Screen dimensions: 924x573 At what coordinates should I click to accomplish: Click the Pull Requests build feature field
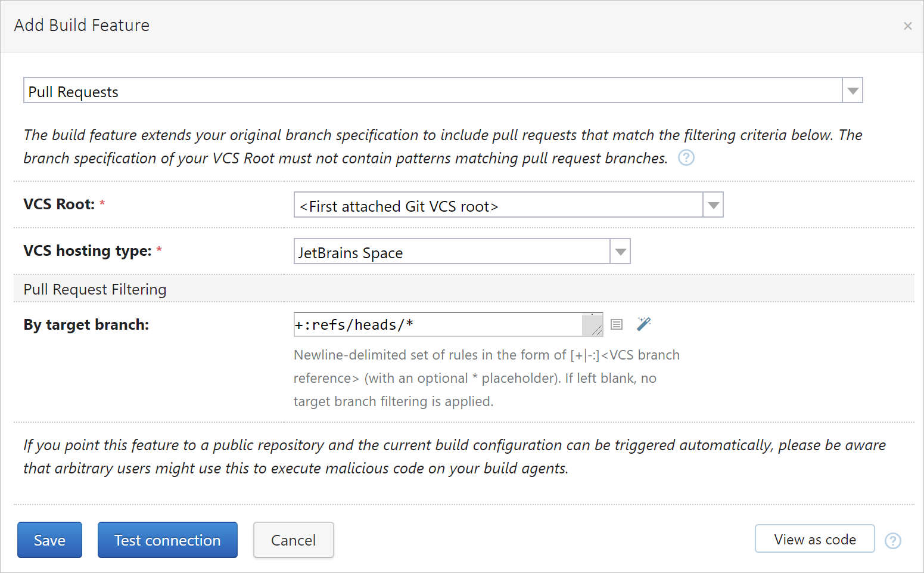coord(433,91)
